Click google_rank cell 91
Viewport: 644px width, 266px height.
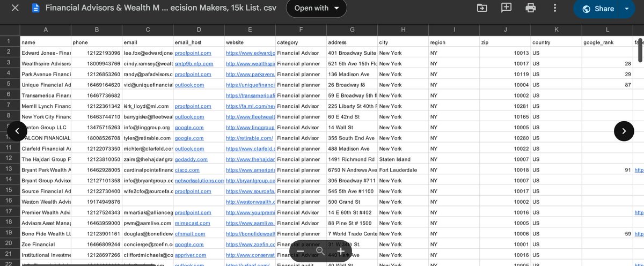(x=607, y=170)
